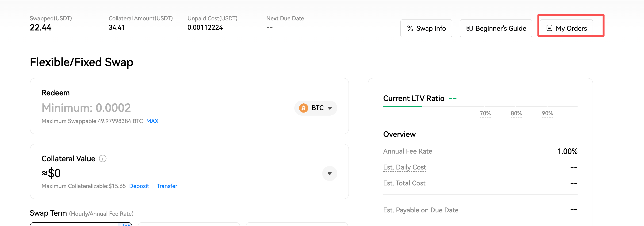Open My Orders
The height and width of the screenshot is (226, 644).
pyautogui.click(x=567, y=28)
